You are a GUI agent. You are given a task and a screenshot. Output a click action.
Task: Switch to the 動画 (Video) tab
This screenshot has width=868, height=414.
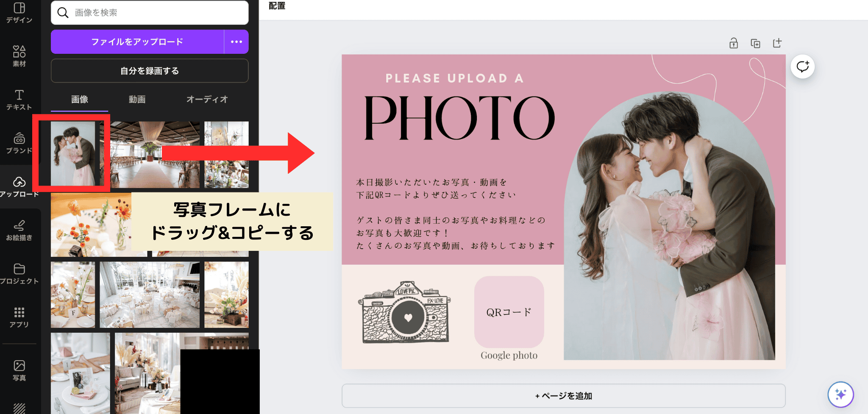point(137,99)
